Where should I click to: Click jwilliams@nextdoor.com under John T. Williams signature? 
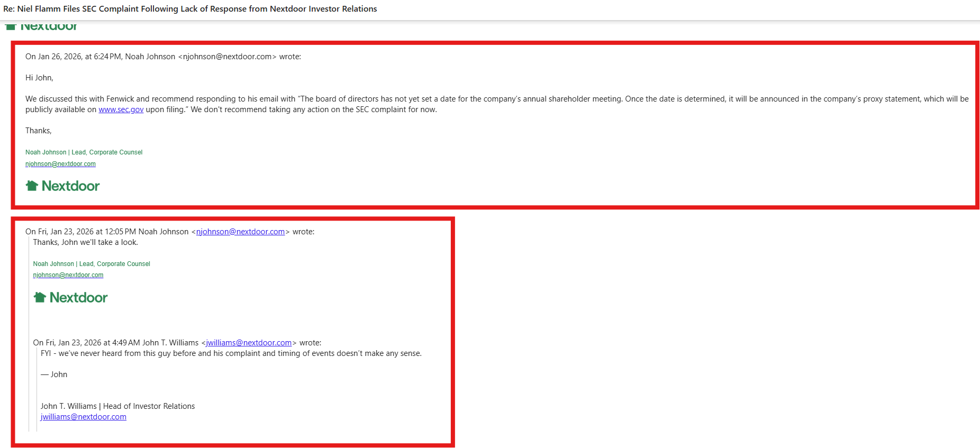click(x=84, y=417)
